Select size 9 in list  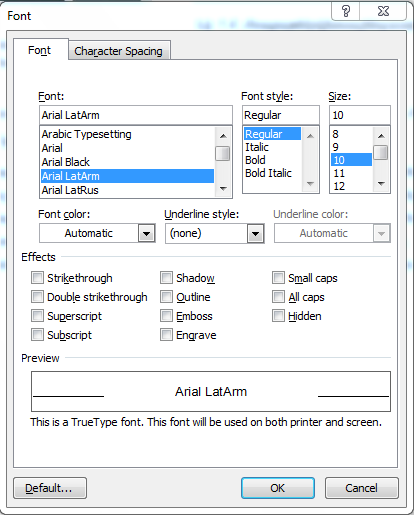[351, 147]
